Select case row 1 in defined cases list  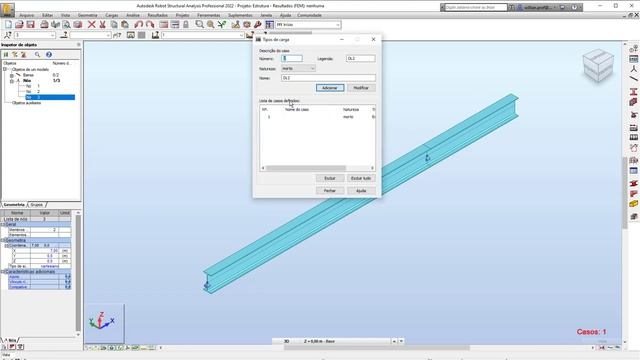[x=318, y=117]
